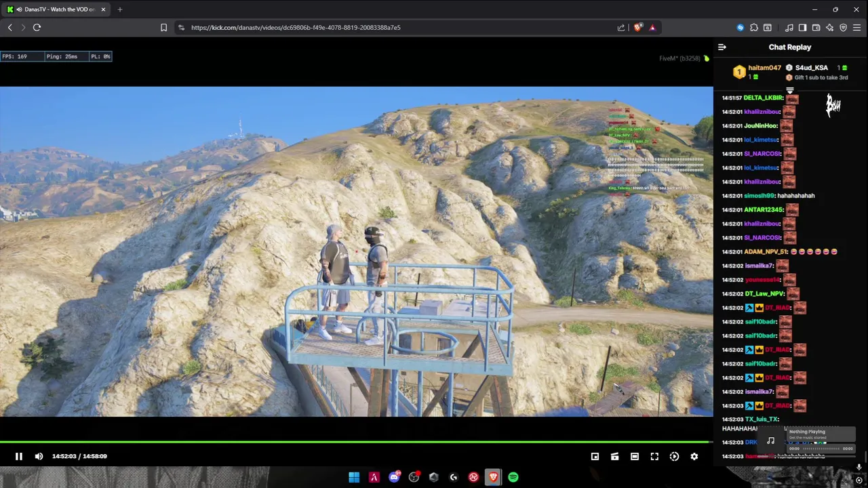Open Brave VPN shield icon

click(x=843, y=28)
